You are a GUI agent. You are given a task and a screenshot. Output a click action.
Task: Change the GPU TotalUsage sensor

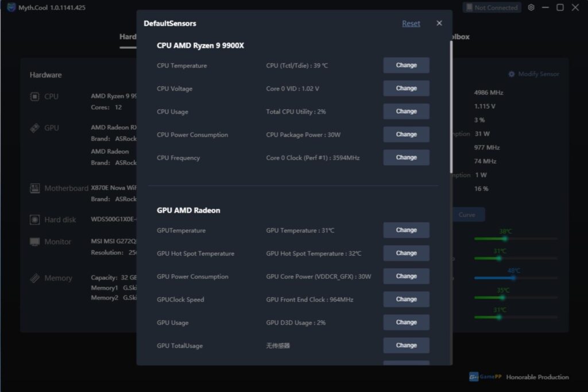[406, 345]
